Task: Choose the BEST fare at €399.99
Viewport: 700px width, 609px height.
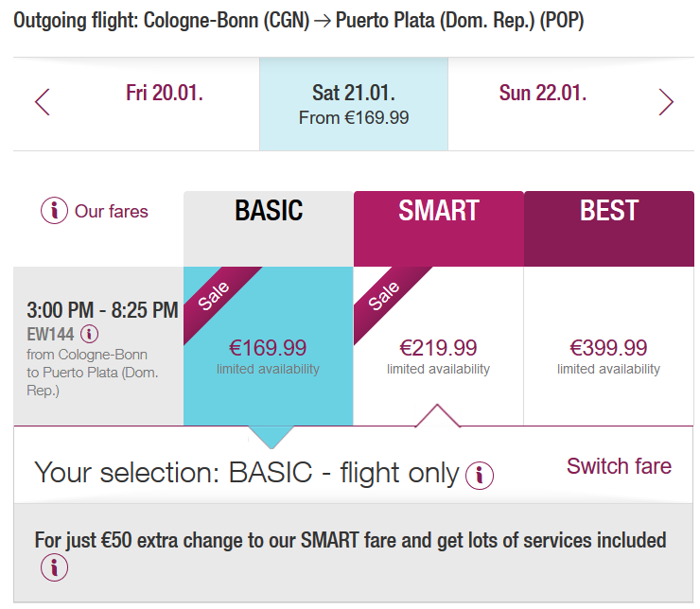Action: click(x=608, y=346)
